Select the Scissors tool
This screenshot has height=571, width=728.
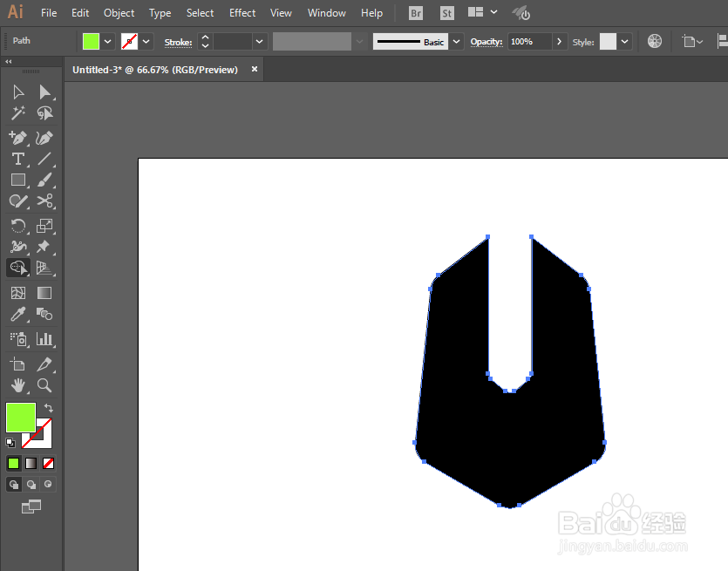(x=45, y=201)
